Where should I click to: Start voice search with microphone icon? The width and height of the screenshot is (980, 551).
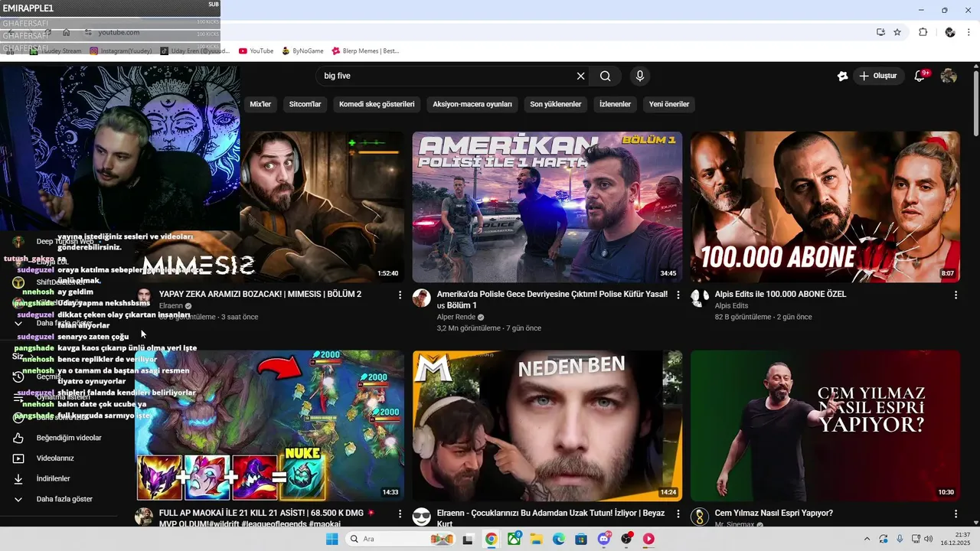pos(640,76)
